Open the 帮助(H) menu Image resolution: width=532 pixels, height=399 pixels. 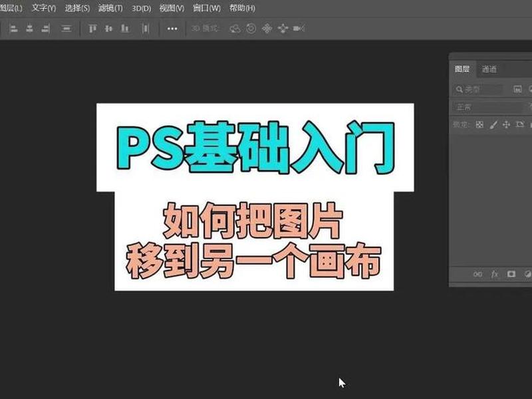(x=242, y=8)
